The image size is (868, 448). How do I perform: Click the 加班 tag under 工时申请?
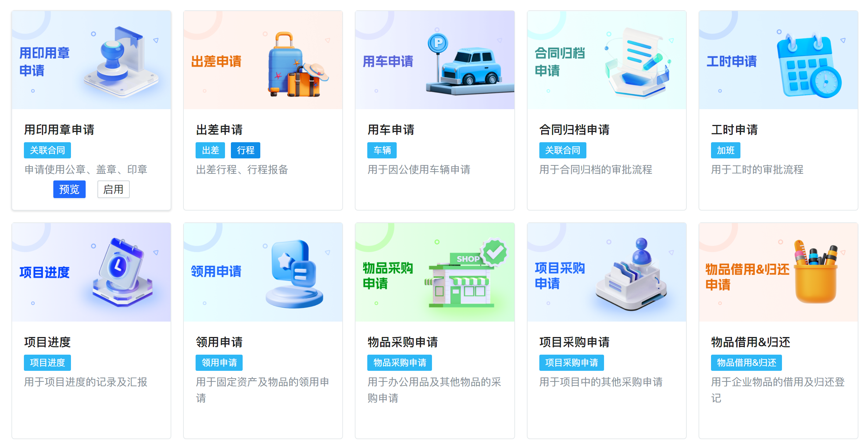tap(726, 150)
